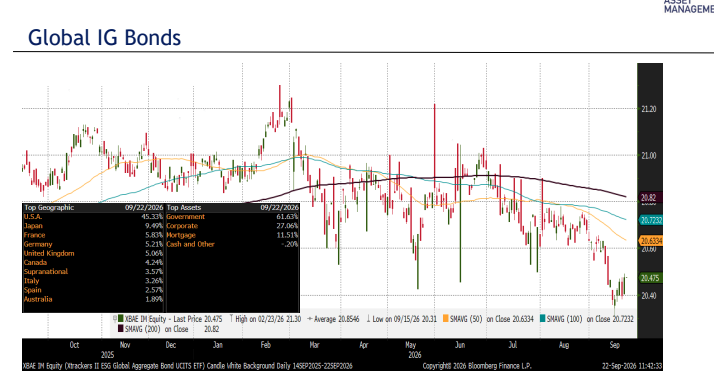Select the Australia geographic row
The width and height of the screenshot is (714, 382).
[x=93, y=299]
